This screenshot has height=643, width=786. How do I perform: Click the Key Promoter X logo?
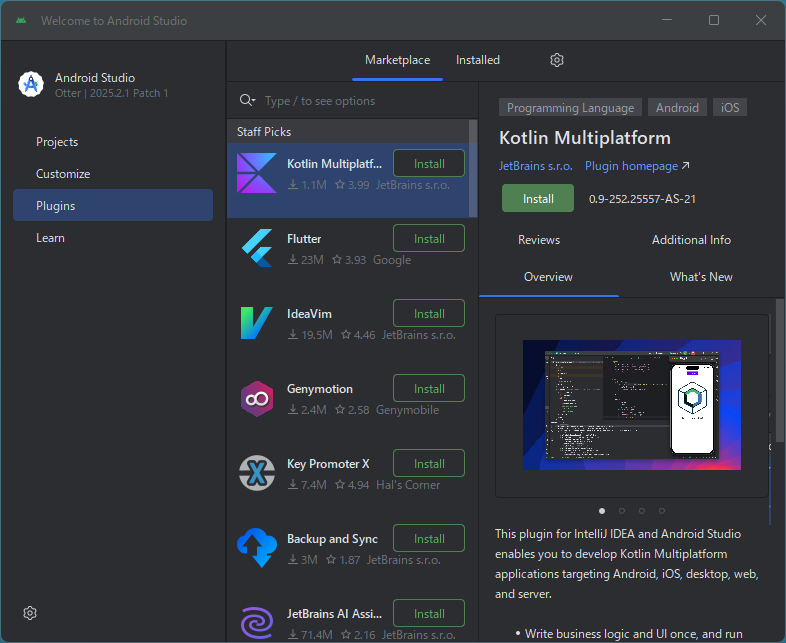(257, 473)
